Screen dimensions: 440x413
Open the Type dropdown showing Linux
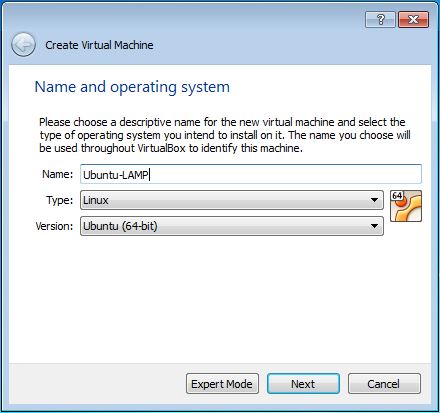point(232,200)
